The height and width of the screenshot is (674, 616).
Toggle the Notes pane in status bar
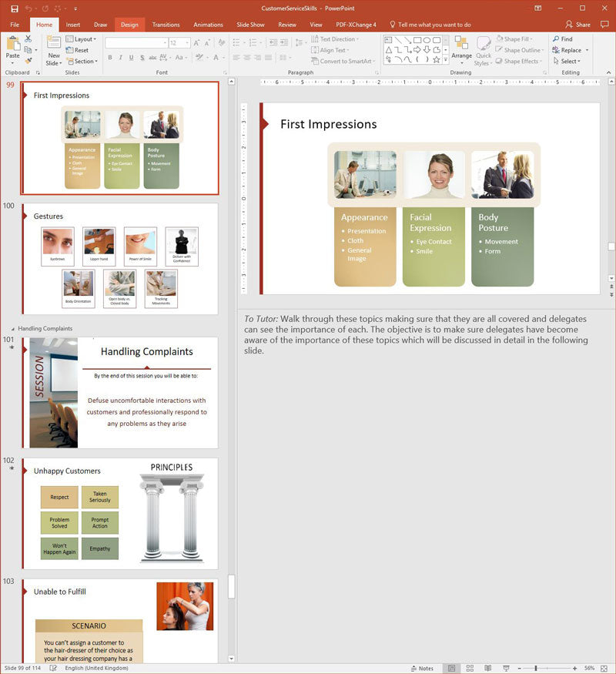(422, 668)
